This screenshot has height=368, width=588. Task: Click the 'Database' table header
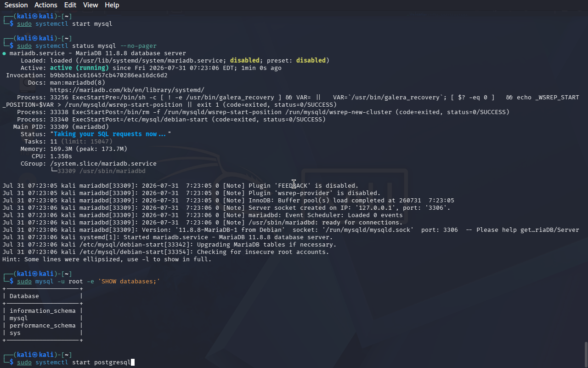click(x=24, y=296)
